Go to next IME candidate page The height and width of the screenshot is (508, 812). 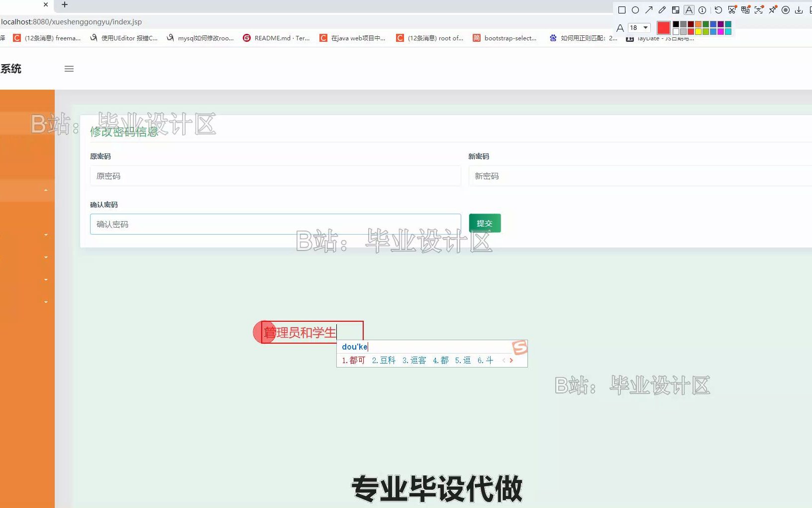coord(511,360)
